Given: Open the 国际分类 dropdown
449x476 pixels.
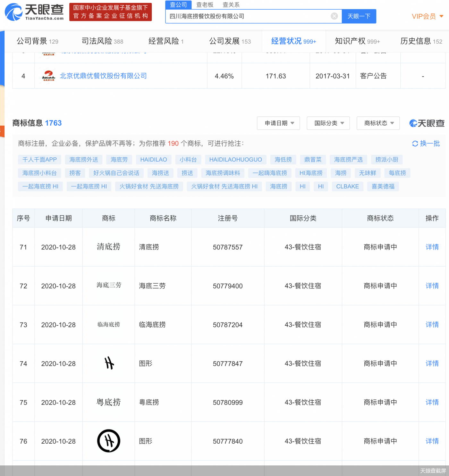Looking at the screenshot, I should click(x=328, y=123).
